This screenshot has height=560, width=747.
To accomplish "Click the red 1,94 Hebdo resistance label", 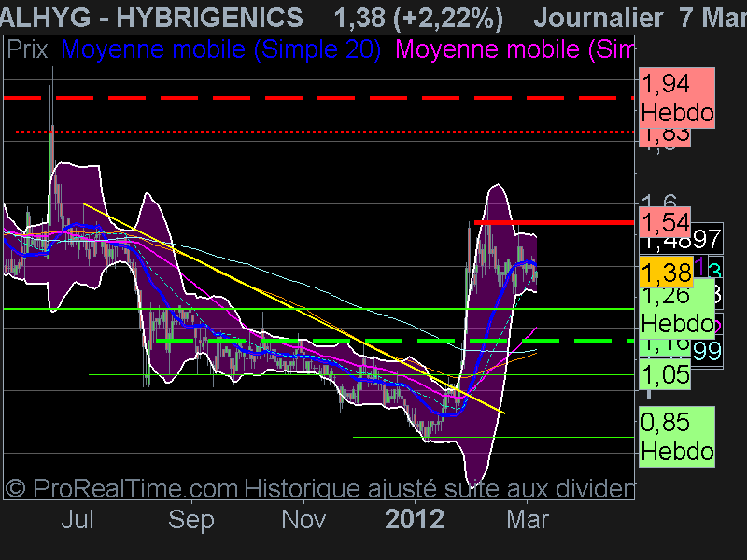I will pos(677,98).
